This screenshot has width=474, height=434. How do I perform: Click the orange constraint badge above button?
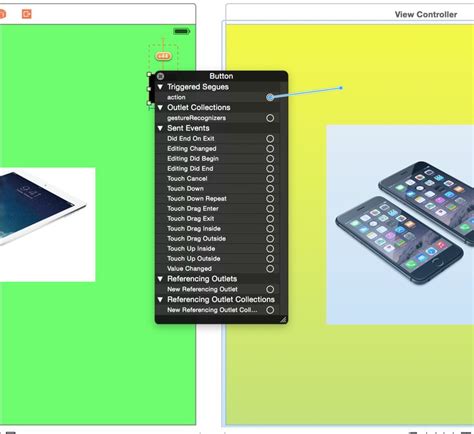click(163, 56)
